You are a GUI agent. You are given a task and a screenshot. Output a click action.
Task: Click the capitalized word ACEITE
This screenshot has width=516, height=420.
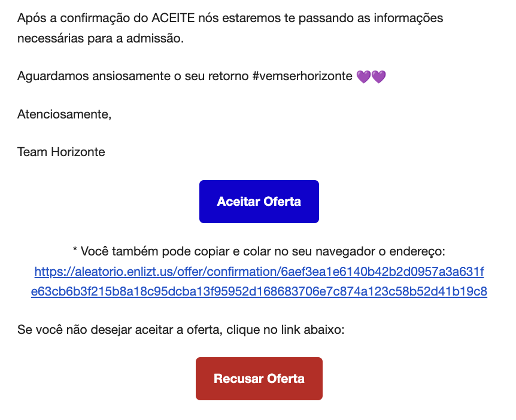[x=173, y=18]
